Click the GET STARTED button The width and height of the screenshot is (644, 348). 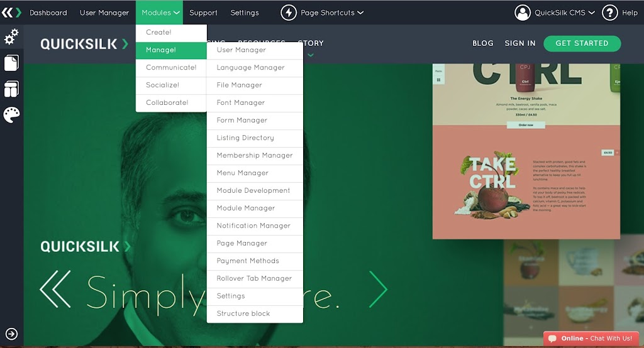582,43
